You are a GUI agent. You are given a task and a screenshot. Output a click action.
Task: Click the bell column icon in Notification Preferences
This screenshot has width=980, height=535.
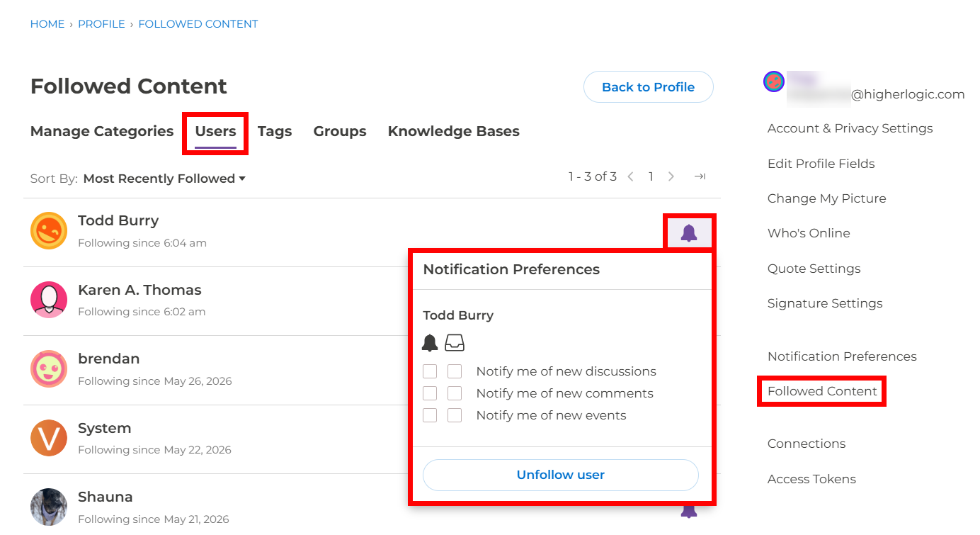click(430, 343)
